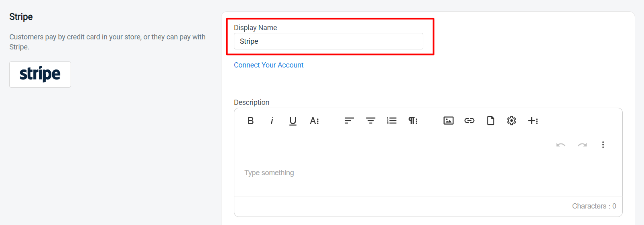Screen dimensions: 644x225
Task: Click the Connect Your Account link
Action: click(269, 65)
